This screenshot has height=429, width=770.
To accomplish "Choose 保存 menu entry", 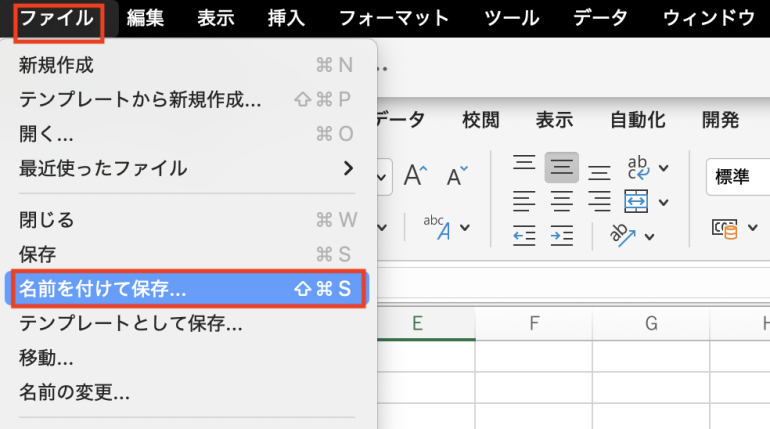I will 187,254.
